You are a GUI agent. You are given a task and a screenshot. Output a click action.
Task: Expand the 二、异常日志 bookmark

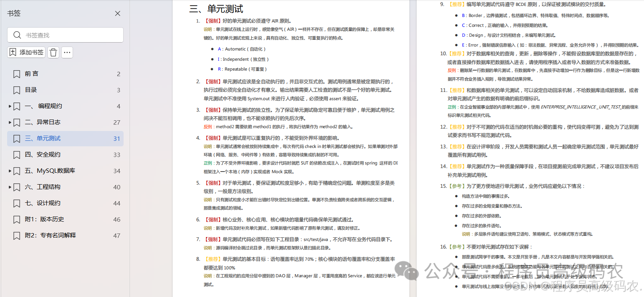click(10, 122)
